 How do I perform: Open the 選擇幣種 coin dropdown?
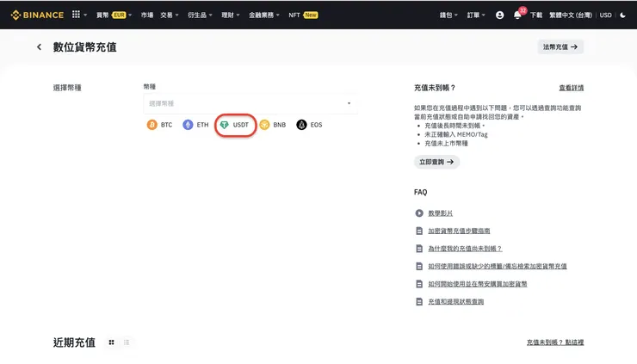click(x=250, y=103)
